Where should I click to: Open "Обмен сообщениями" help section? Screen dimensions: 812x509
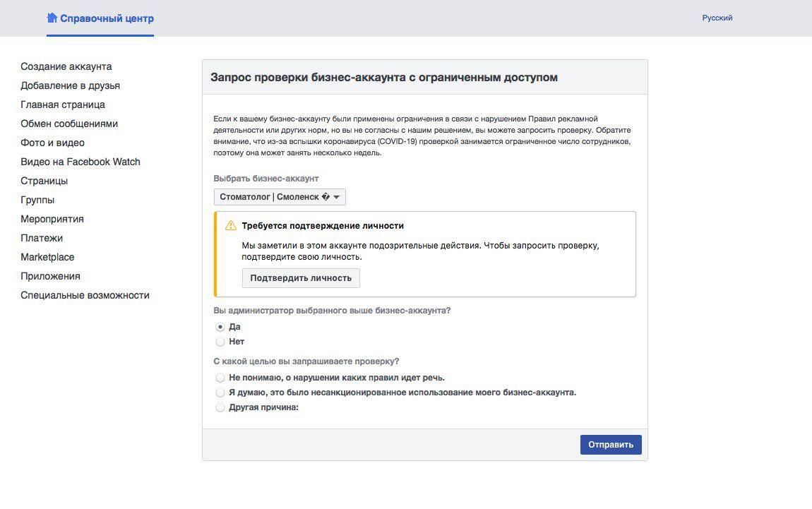69,124
